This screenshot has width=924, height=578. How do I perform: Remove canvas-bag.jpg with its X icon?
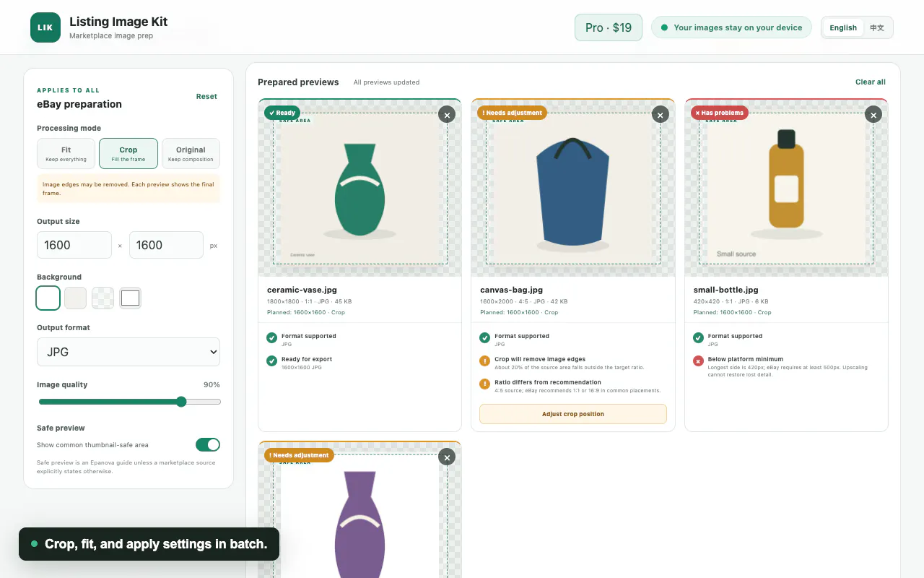point(661,114)
